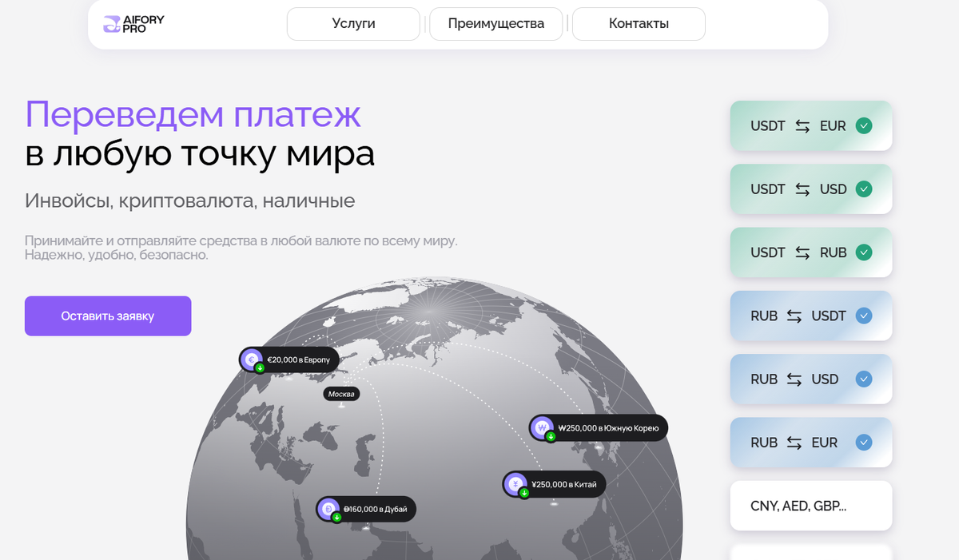The height and width of the screenshot is (560, 959).
Task: Click the won coin icon on the South Korea marker
Action: click(541, 427)
